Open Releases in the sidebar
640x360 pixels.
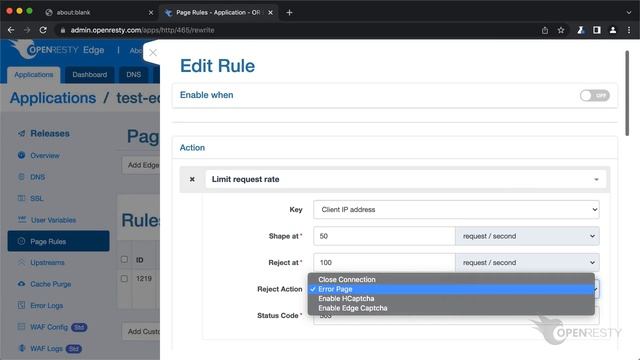(50, 133)
